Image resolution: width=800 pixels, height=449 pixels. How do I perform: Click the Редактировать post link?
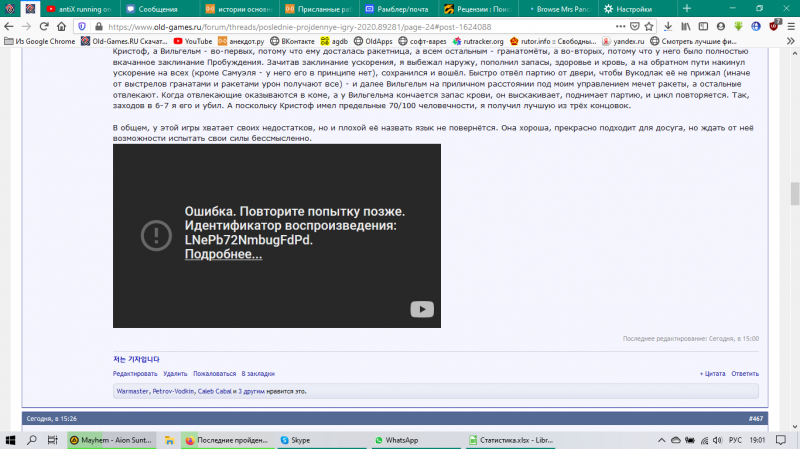click(x=135, y=374)
